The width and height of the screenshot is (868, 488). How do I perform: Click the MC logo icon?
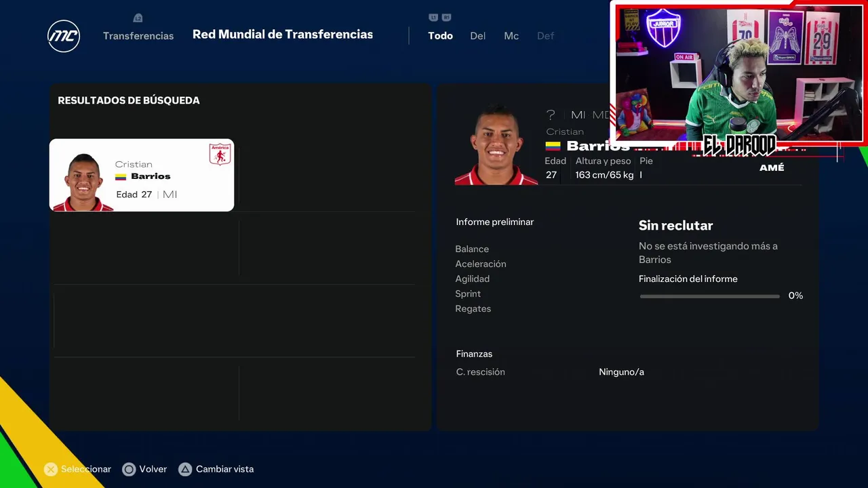point(64,36)
